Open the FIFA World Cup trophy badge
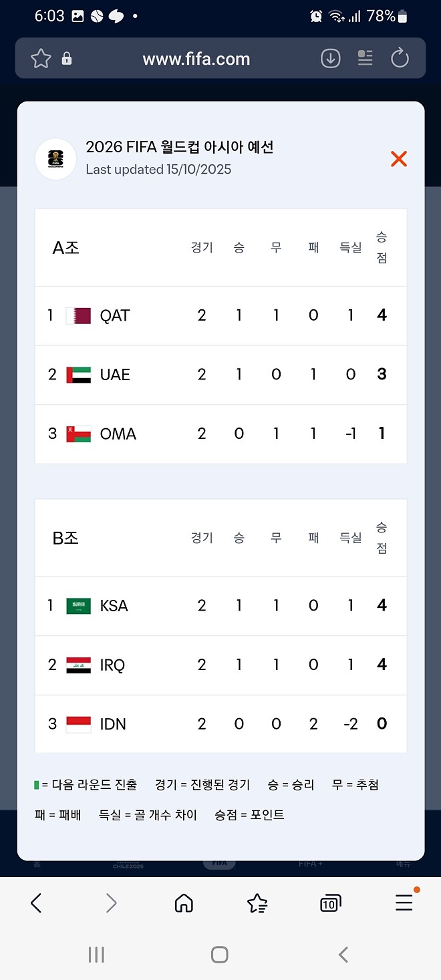The width and height of the screenshot is (441, 980). point(55,159)
